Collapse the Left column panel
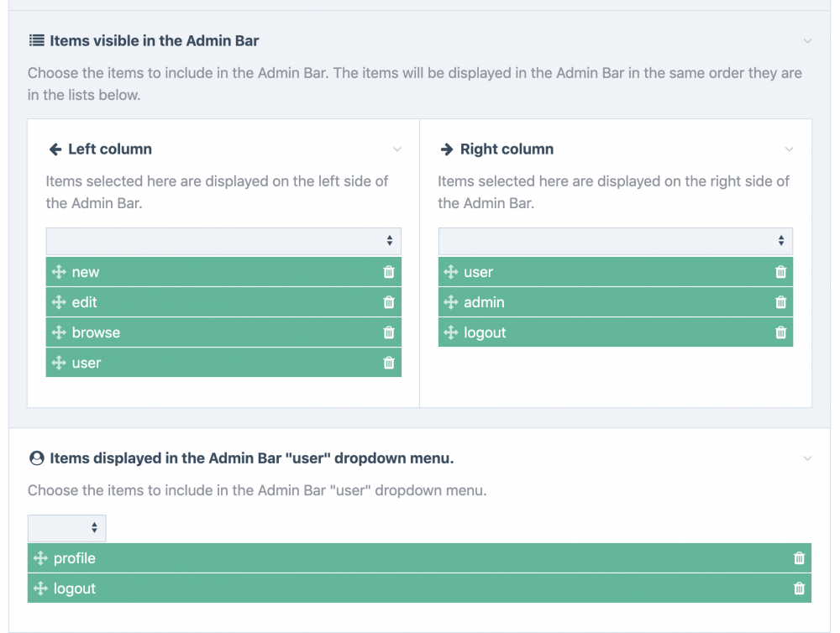The height and width of the screenshot is (633, 840). [397, 149]
